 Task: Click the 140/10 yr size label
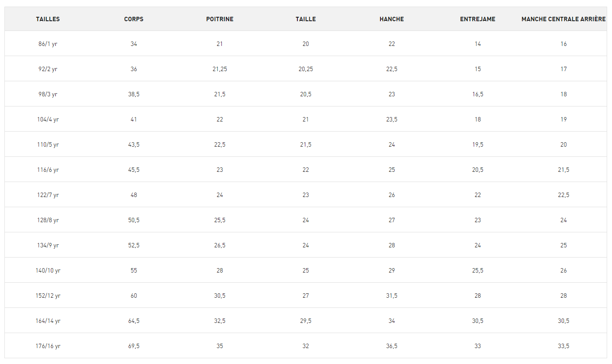pos(48,270)
